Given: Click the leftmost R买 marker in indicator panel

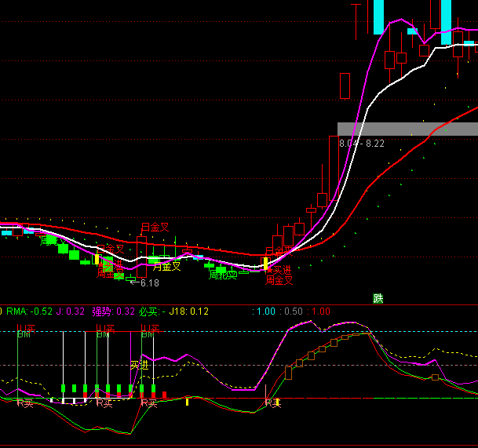Looking at the screenshot, I should coord(25,402).
